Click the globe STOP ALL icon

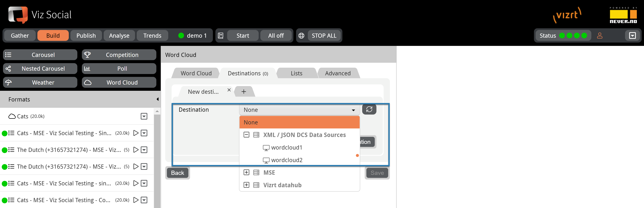coord(302,35)
